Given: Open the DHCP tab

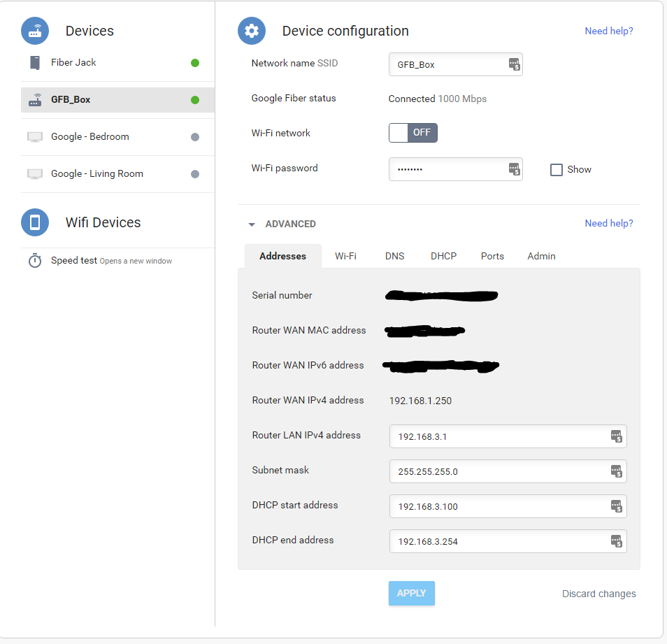Looking at the screenshot, I should (443, 257).
